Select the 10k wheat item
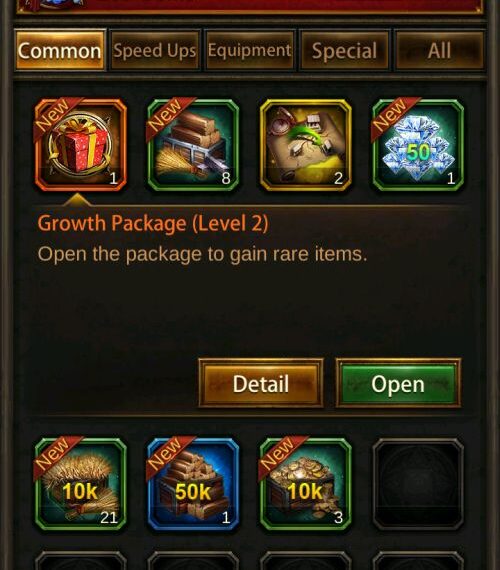Image resolution: width=500 pixels, height=570 pixels. pyautogui.click(x=81, y=484)
